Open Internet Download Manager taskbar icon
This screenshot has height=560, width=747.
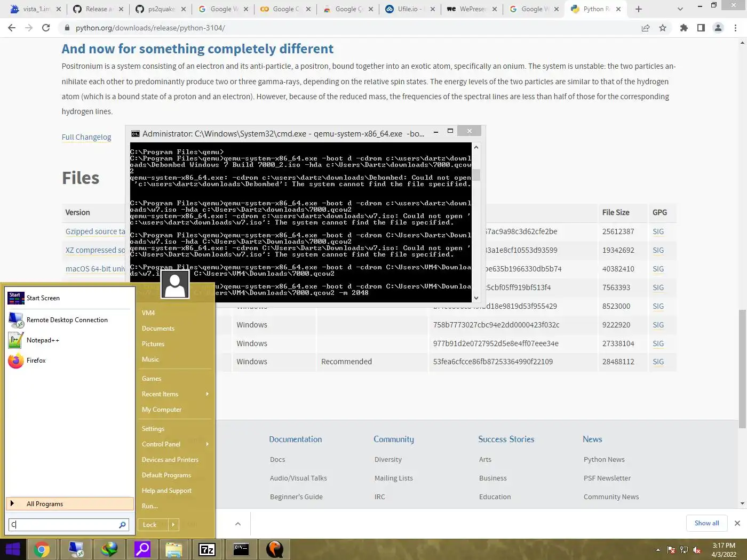(x=109, y=549)
